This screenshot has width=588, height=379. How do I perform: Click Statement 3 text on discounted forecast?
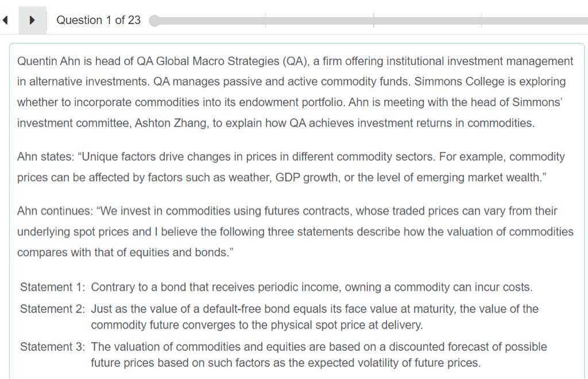click(319, 355)
